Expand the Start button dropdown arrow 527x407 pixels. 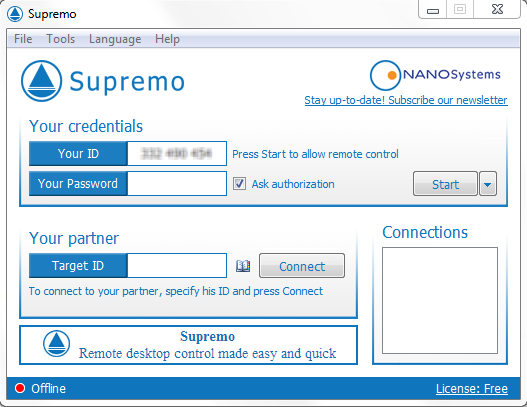488,184
